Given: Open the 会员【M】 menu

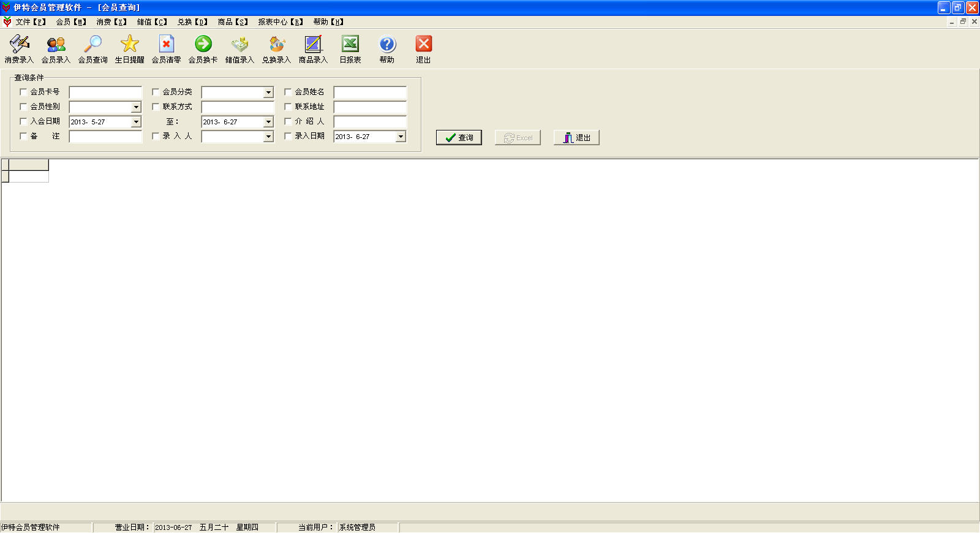Looking at the screenshot, I should point(71,22).
